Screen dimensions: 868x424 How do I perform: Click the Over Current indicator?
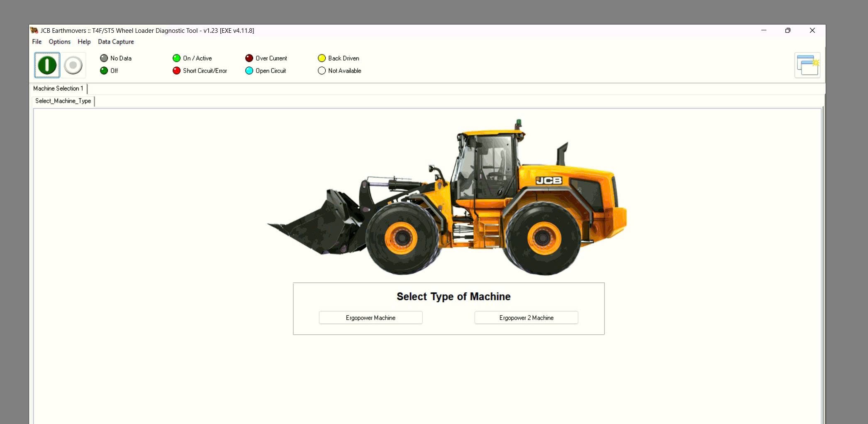pyautogui.click(x=249, y=58)
